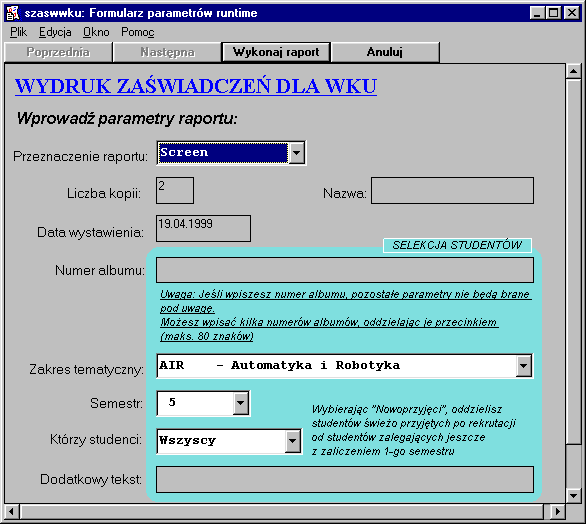Open the Pomoc menu
The height and width of the screenshot is (524, 586).
coord(138,33)
